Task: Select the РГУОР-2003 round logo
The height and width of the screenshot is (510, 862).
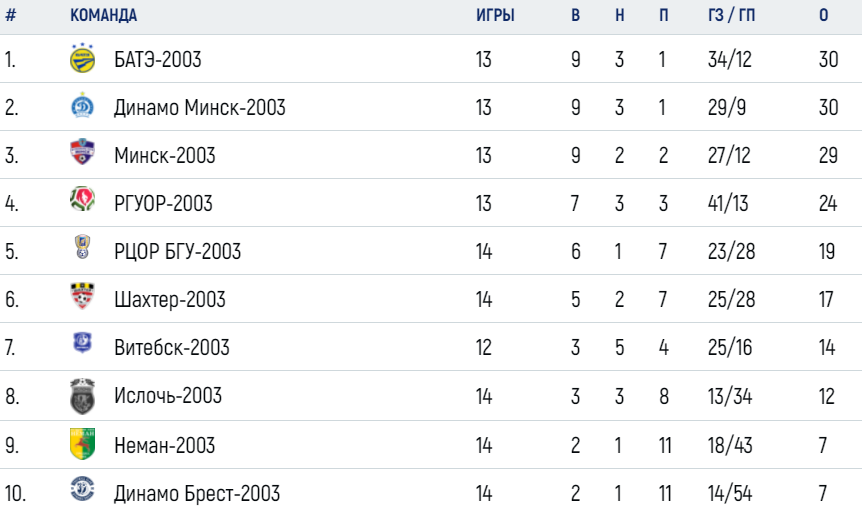Action: (x=82, y=199)
